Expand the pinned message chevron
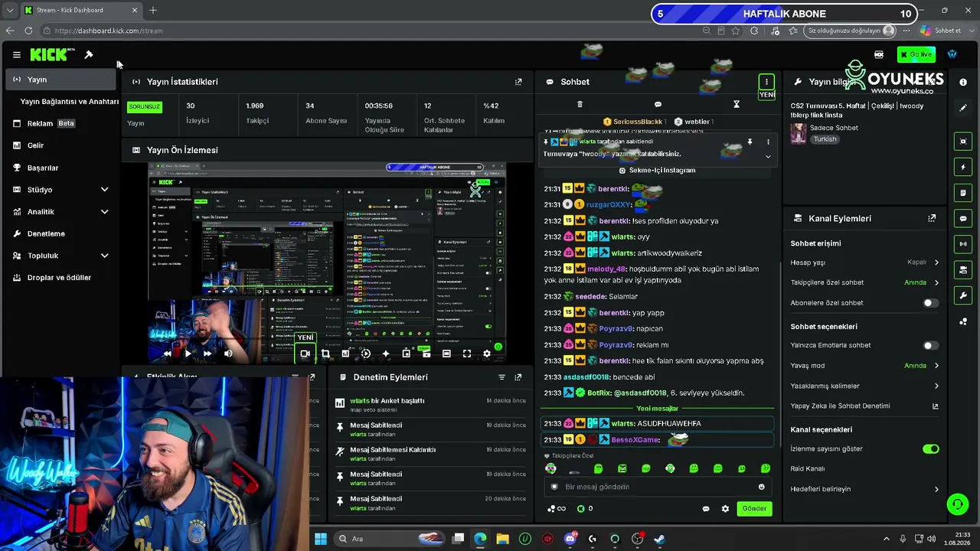This screenshot has height=551, width=980. [x=768, y=157]
